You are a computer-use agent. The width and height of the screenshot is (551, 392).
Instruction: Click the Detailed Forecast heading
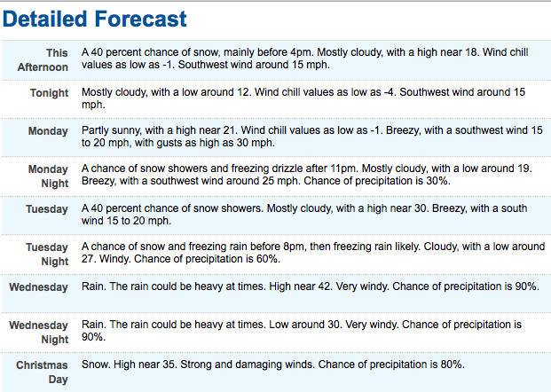click(95, 19)
